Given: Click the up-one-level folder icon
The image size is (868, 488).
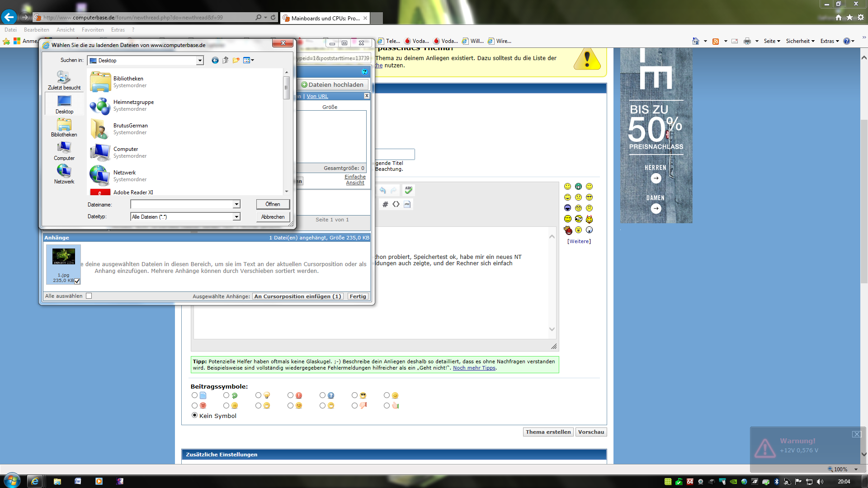Looking at the screenshot, I should 226,60.
